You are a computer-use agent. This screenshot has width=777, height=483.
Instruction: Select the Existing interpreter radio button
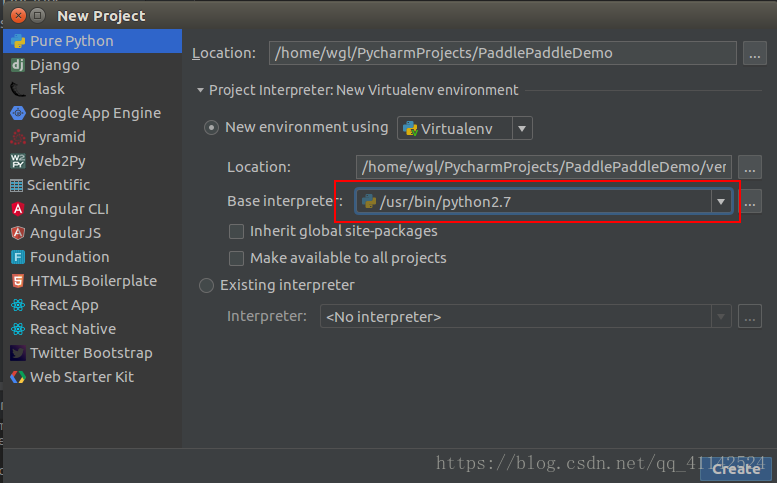[206, 285]
